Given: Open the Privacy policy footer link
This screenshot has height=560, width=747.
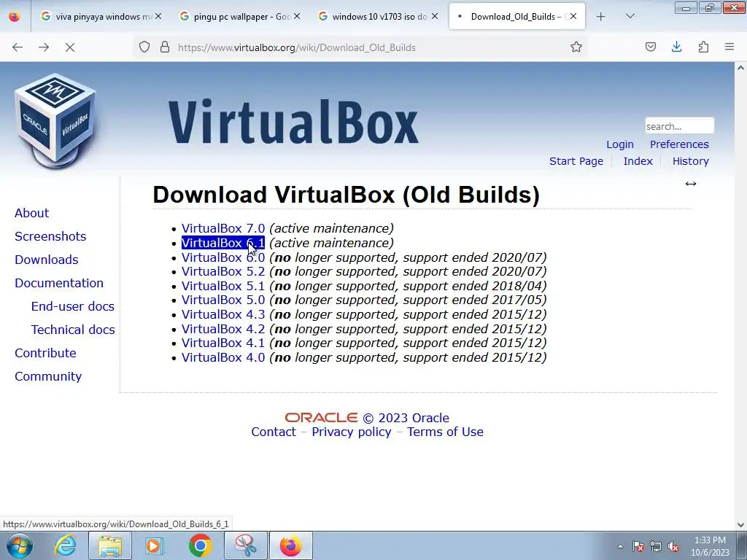Looking at the screenshot, I should pos(352,432).
